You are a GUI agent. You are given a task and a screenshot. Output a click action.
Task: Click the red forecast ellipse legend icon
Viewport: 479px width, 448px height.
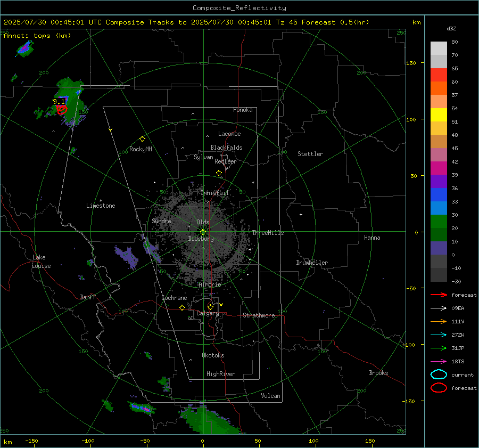point(439,388)
